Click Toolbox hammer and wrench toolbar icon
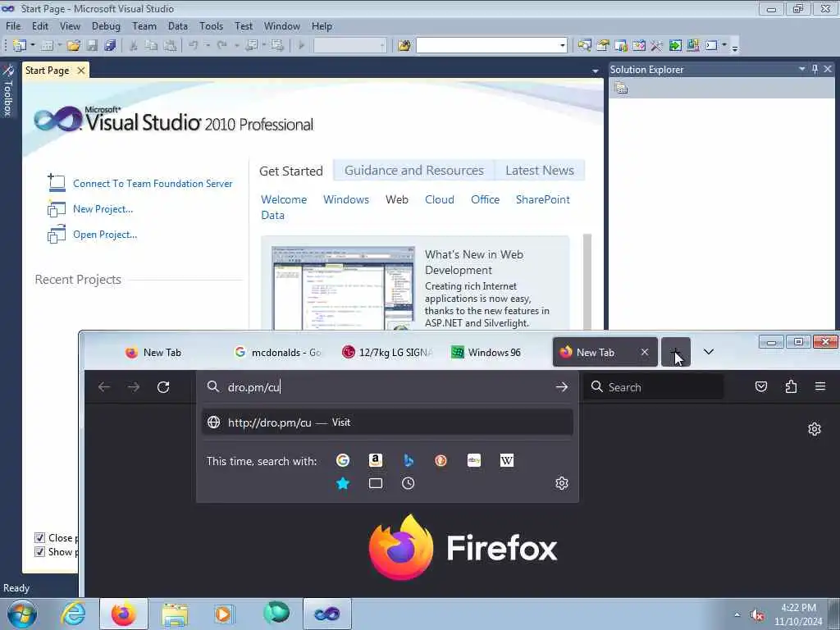840x630 pixels. (657, 46)
